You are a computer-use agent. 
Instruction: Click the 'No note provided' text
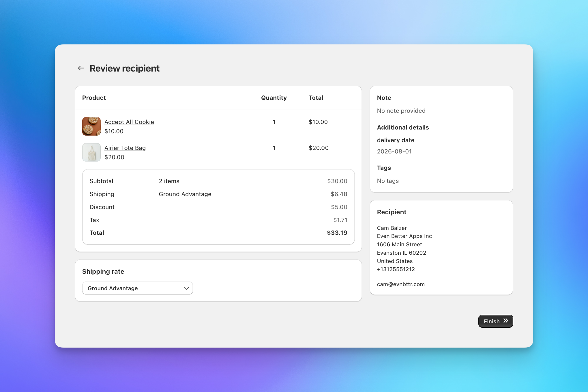click(x=401, y=111)
